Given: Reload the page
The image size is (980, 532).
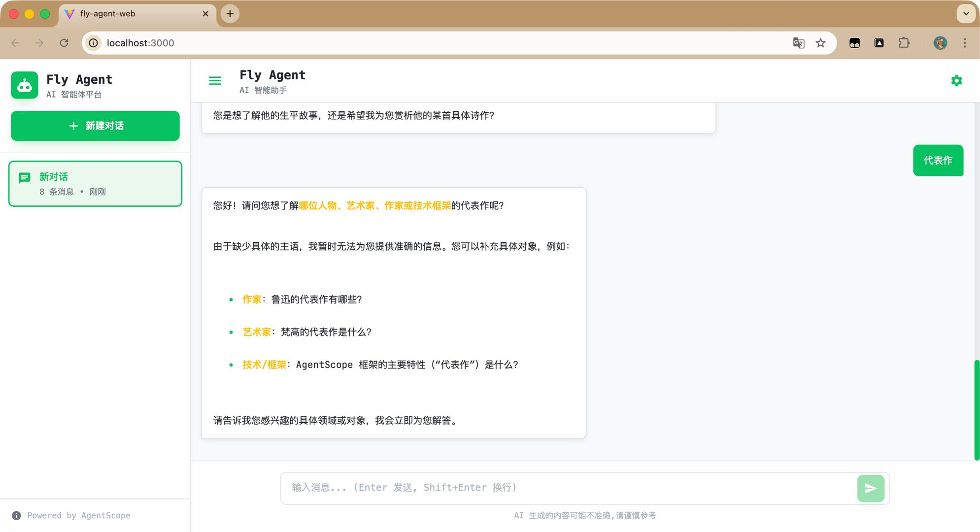Looking at the screenshot, I should coord(64,43).
